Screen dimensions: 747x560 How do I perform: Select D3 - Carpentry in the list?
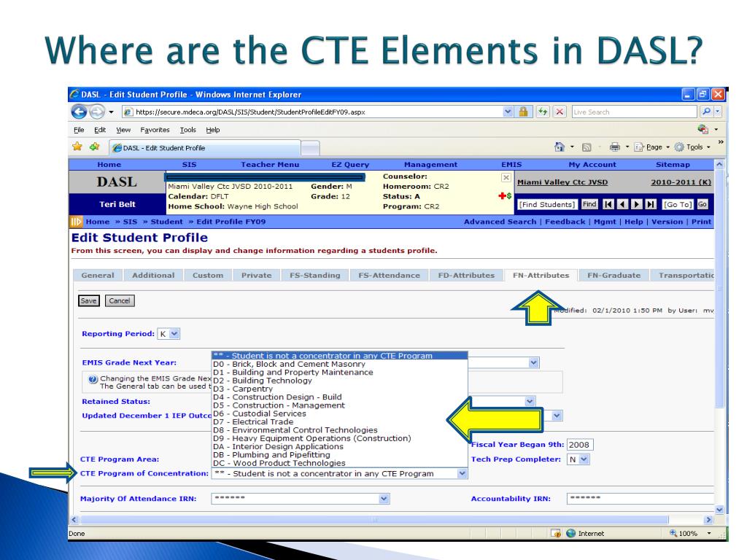click(339, 389)
